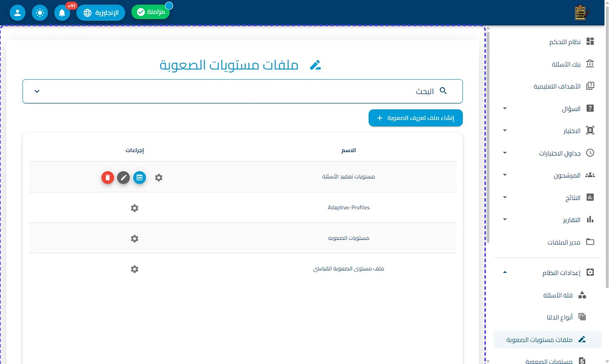
Task: Open gear actions for Adaptive-Profiles row
Action: click(x=134, y=208)
